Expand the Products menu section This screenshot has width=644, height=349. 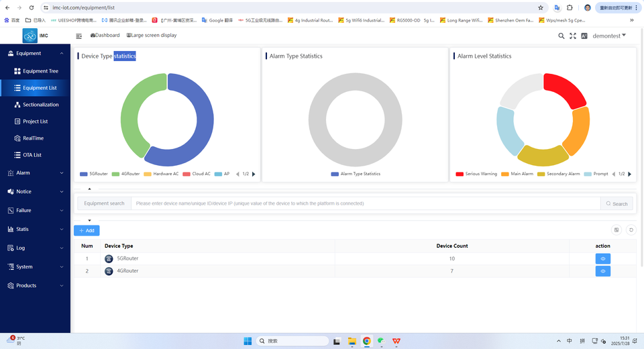click(x=36, y=286)
